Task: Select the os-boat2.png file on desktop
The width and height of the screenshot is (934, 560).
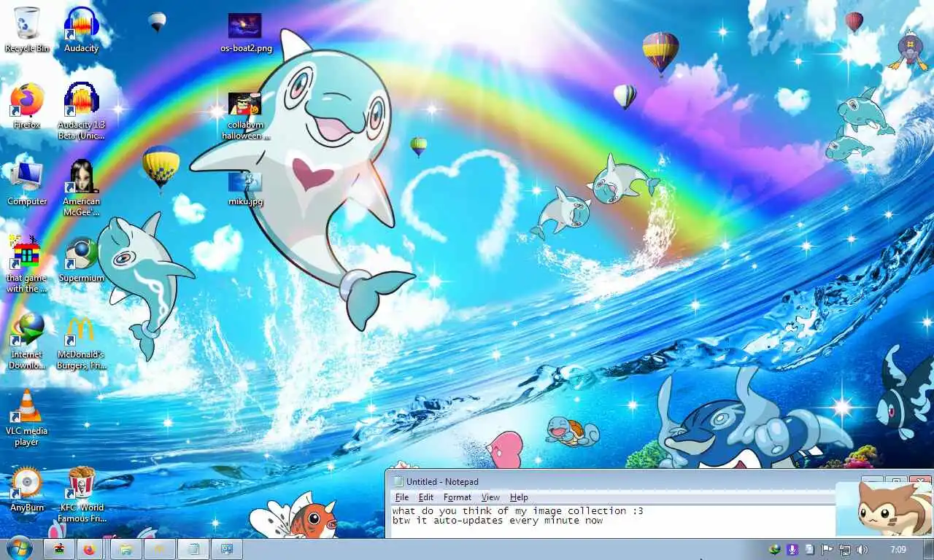Action: [x=246, y=33]
